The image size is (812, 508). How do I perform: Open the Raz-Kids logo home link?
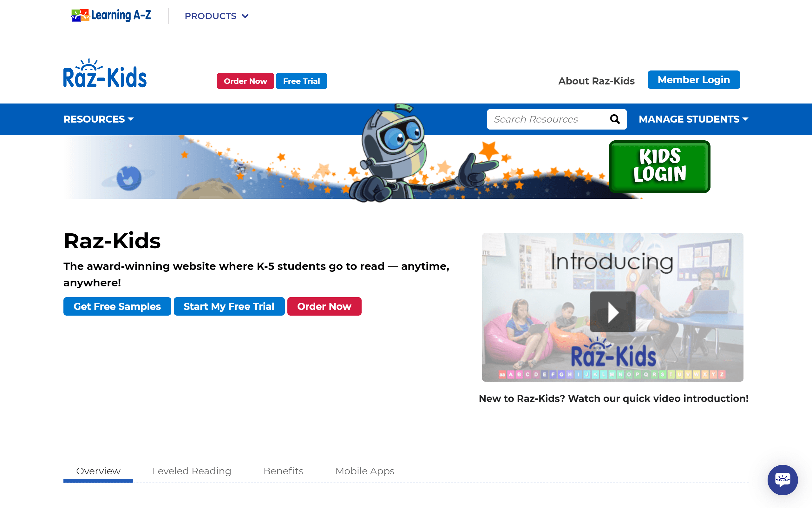(x=105, y=74)
